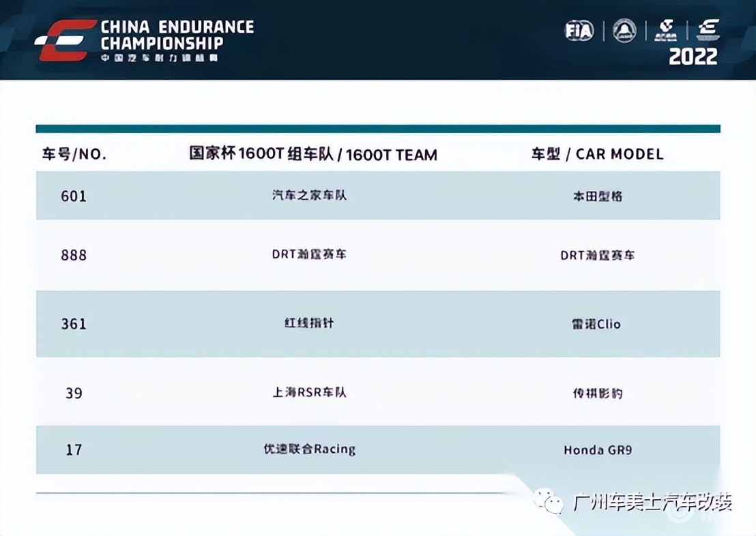Viewport: 756px width, 536px height.
Task: Click the checkered-flag federation icon beside FIA
Action: [x=663, y=30]
